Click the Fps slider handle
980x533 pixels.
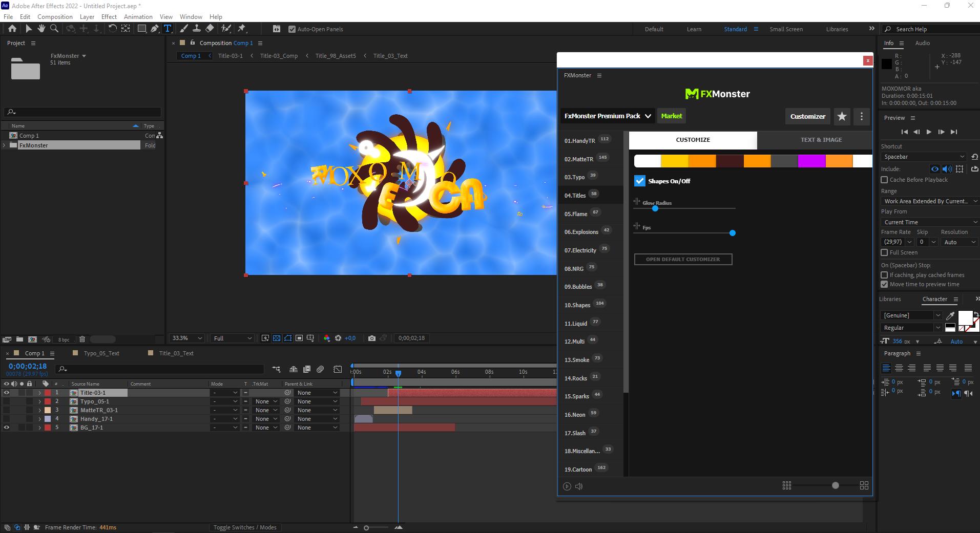[733, 233]
